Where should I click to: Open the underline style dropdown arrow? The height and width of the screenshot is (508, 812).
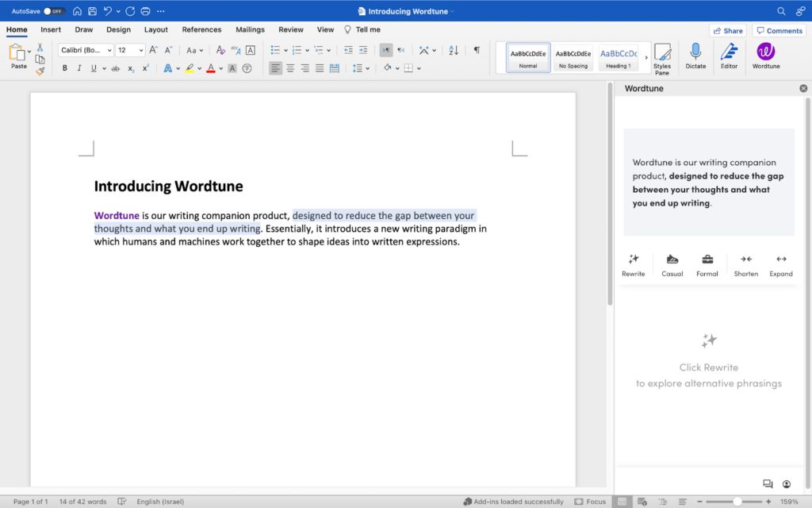coord(104,68)
